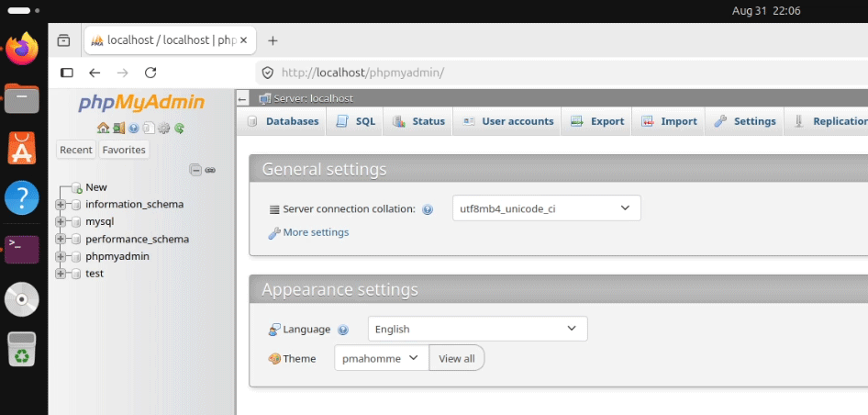Select the test database name
The width and height of the screenshot is (868, 415).
(95, 274)
